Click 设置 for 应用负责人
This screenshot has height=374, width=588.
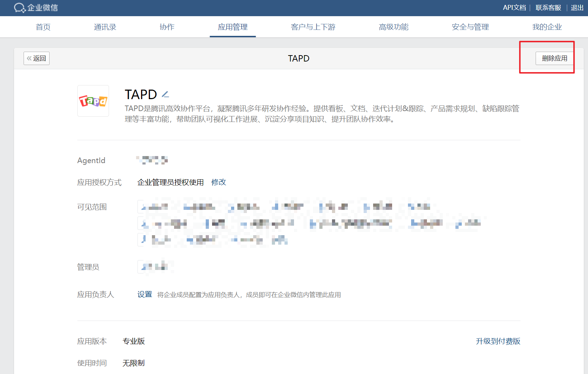pyautogui.click(x=145, y=295)
